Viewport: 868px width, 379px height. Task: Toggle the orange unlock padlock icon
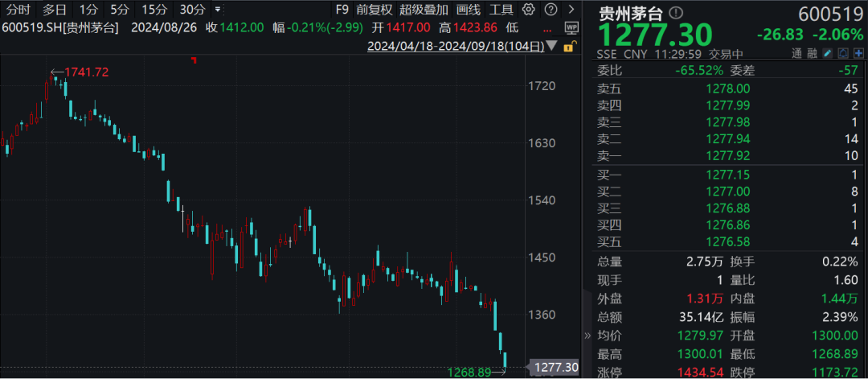568,47
